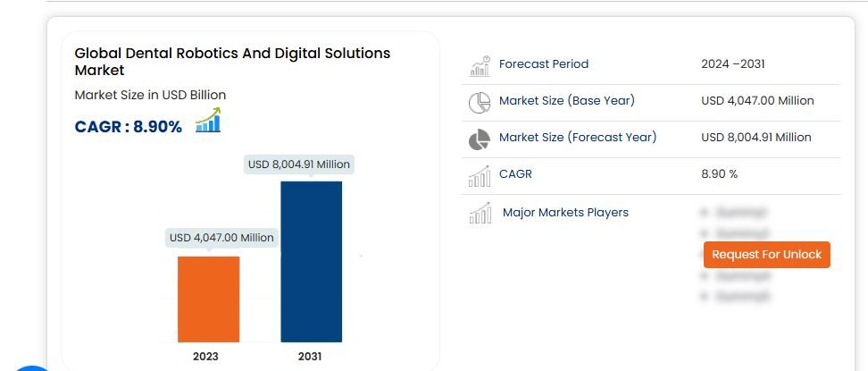Click the orange 2023 bar
868x371 pixels.
(208, 299)
